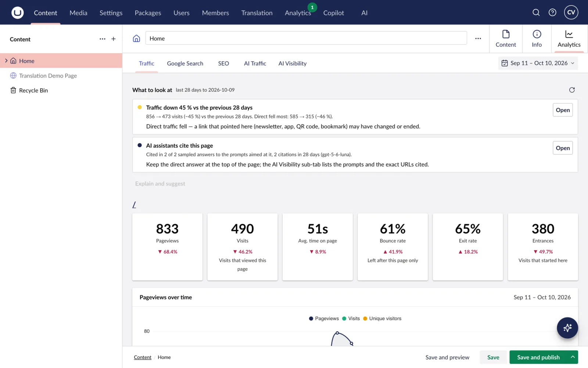The image size is (588, 368).
Task: Click Explain and suggest
Action: 160,184
